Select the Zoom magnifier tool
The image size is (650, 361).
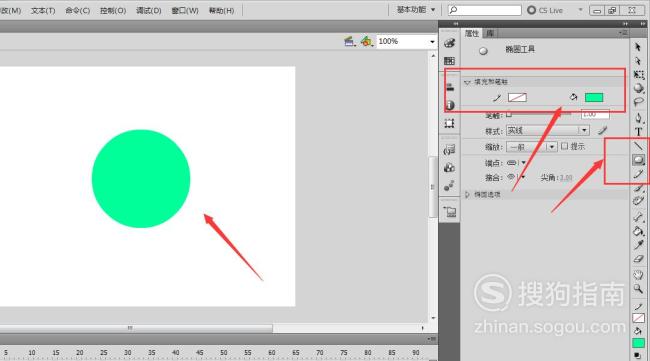(x=638, y=289)
